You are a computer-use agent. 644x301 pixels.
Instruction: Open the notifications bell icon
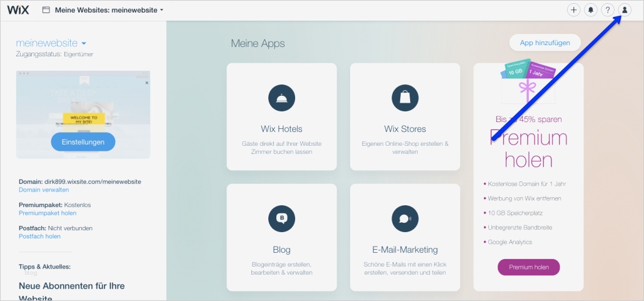pyautogui.click(x=591, y=10)
